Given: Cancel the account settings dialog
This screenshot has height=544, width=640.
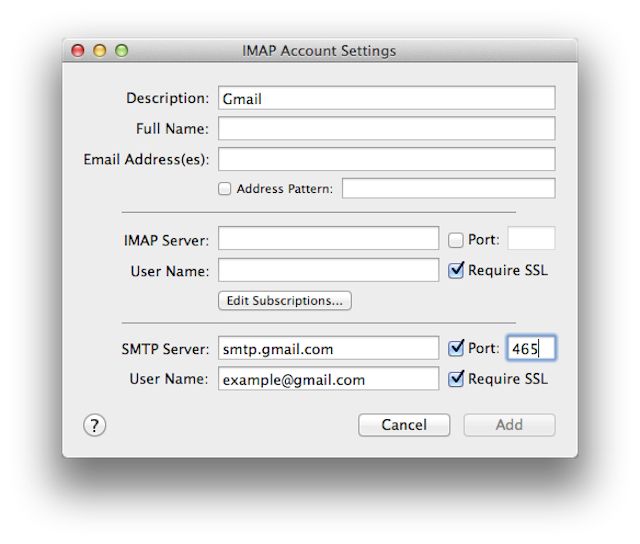Looking at the screenshot, I should point(404,425).
